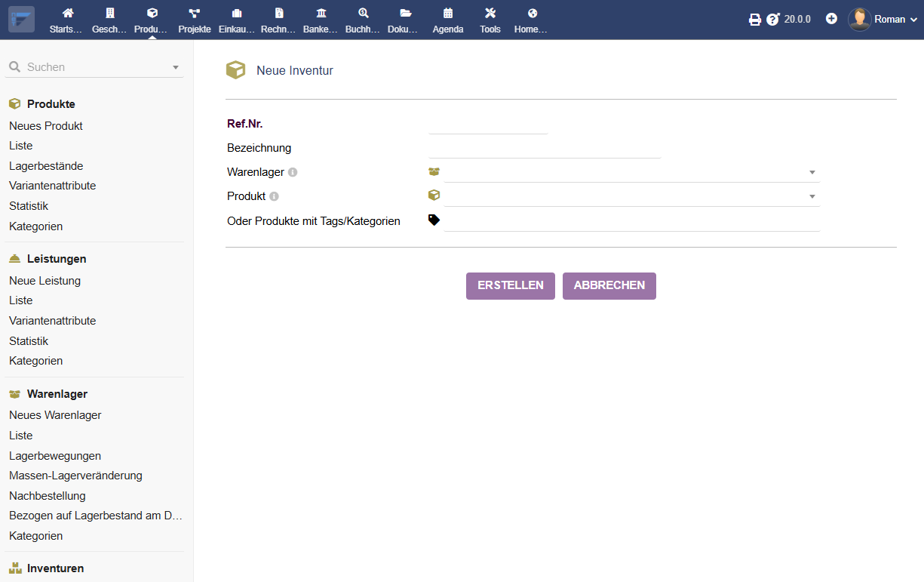Image resolution: width=924 pixels, height=582 pixels.
Task: Open the help icon beside version 20.0.0
Action: pyautogui.click(x=772, y=20)
